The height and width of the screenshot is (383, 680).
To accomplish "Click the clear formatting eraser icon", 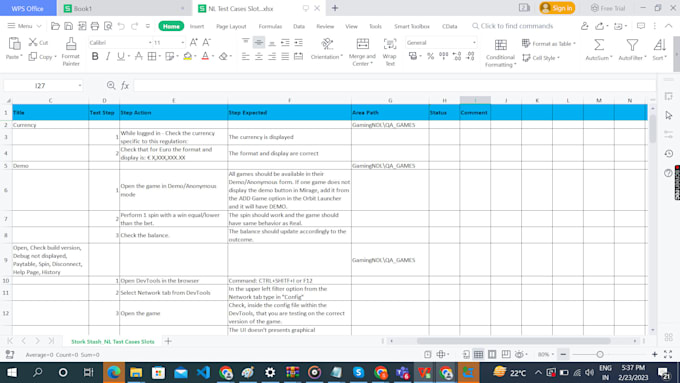I will tap(223, 56).
